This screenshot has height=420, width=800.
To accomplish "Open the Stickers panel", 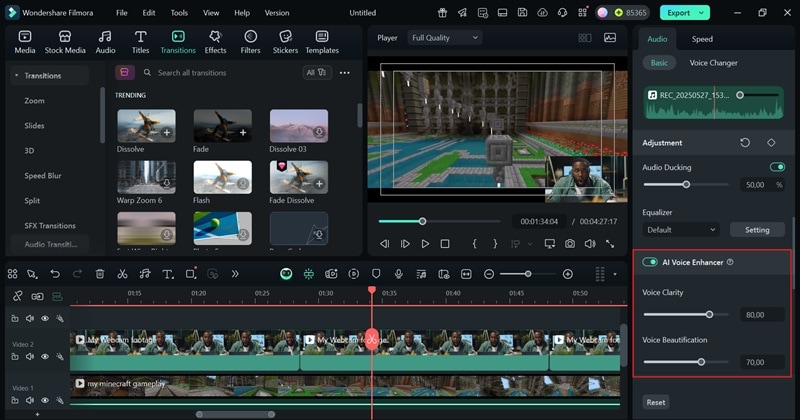I will pos(285,42).
